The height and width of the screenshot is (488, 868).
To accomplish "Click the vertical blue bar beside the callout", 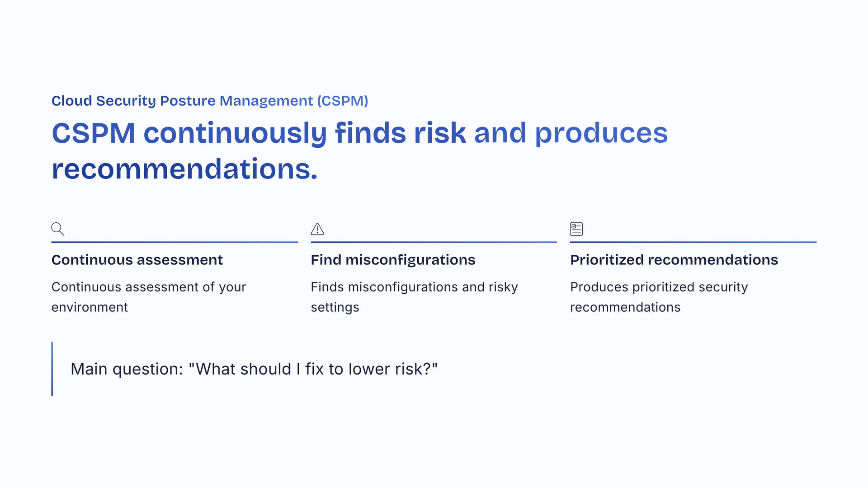I will 52,369.
